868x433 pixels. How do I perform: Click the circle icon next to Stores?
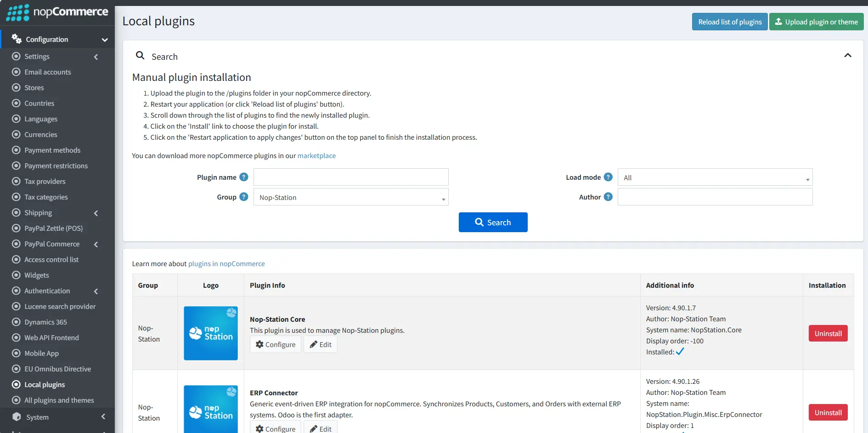click(16, 87)
